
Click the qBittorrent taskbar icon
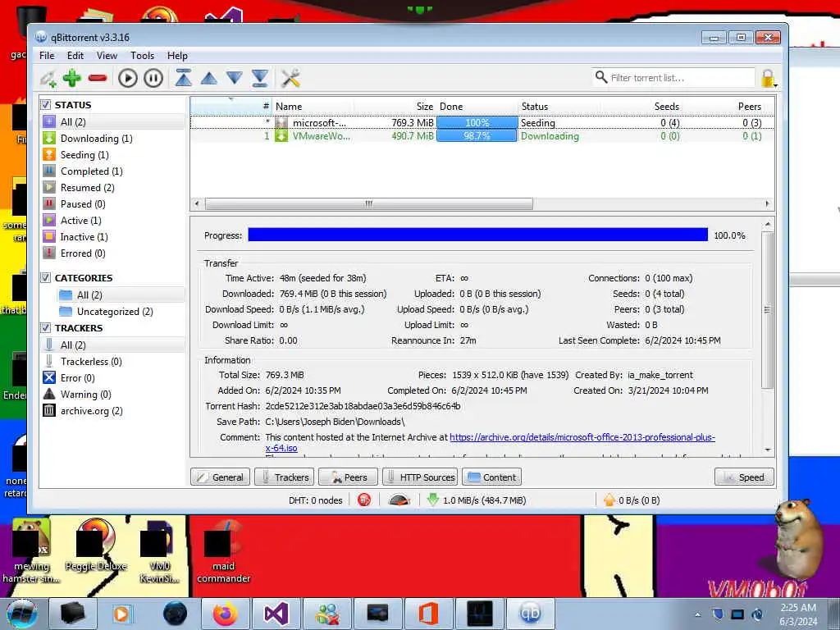coord(529,614)
